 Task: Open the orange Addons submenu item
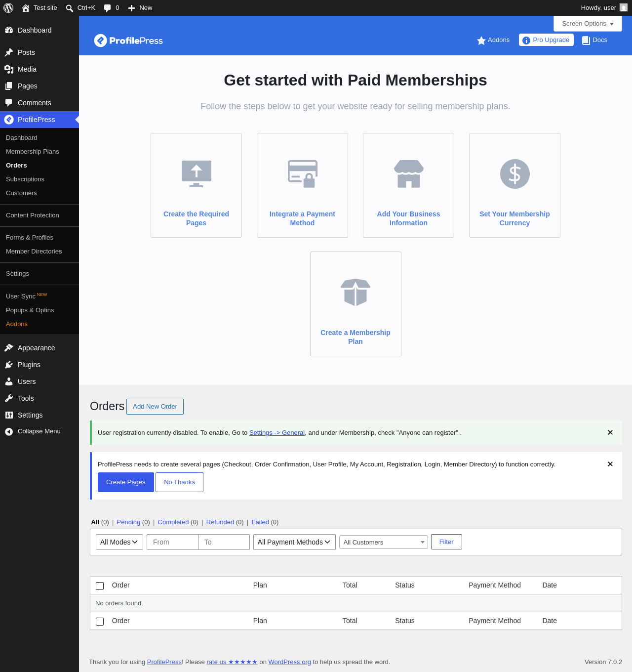(17, 324)
